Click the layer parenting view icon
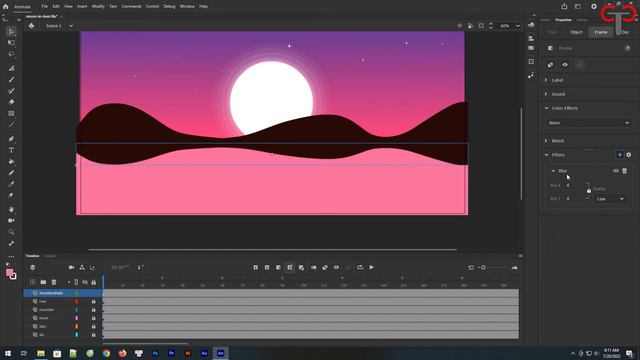Viewport: 640px width, 360px height. coord(82,267)
